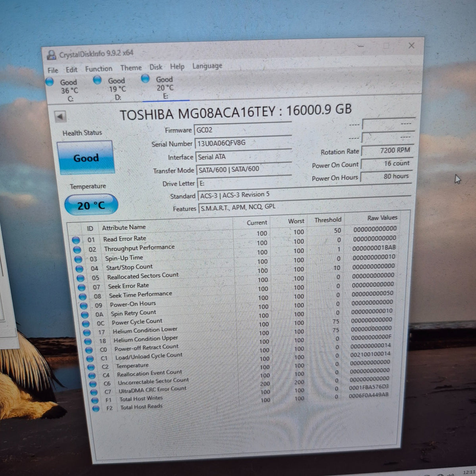
Task: Open the File menu
Action: coord(53,70)
